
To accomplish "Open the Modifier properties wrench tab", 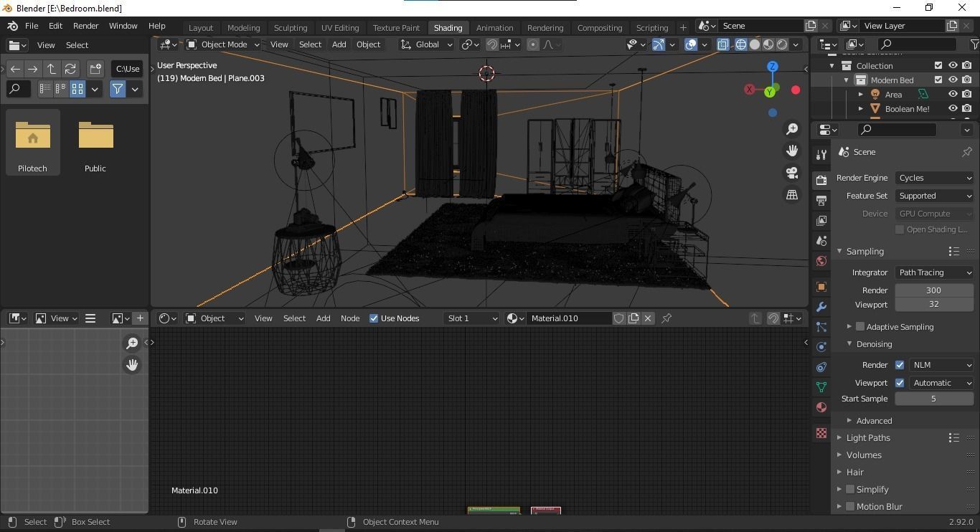I will 821,307.
